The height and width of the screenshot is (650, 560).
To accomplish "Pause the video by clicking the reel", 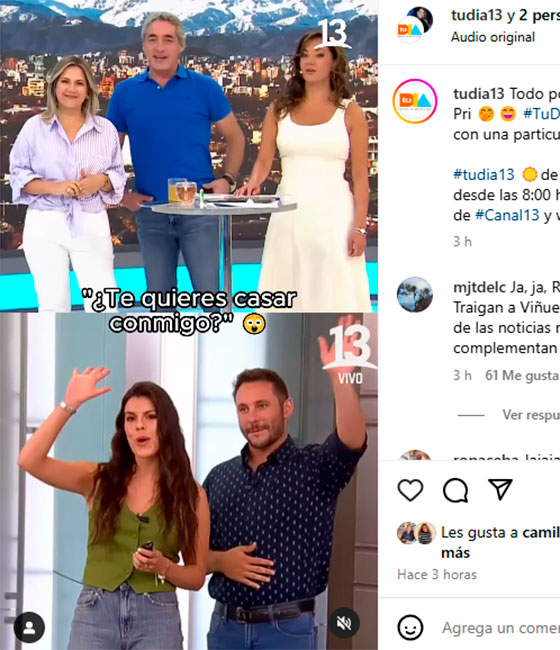I will click(189, 325).
